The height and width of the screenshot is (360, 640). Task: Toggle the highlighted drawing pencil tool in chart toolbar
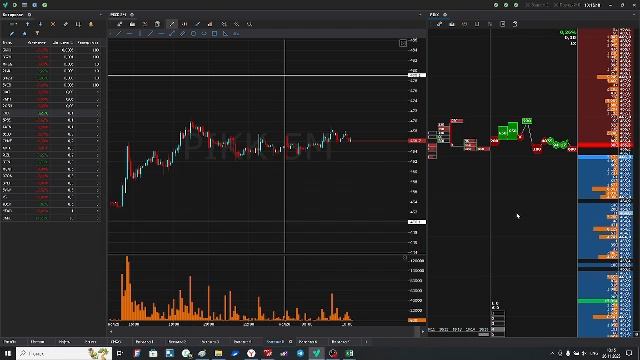pos(172,24)
